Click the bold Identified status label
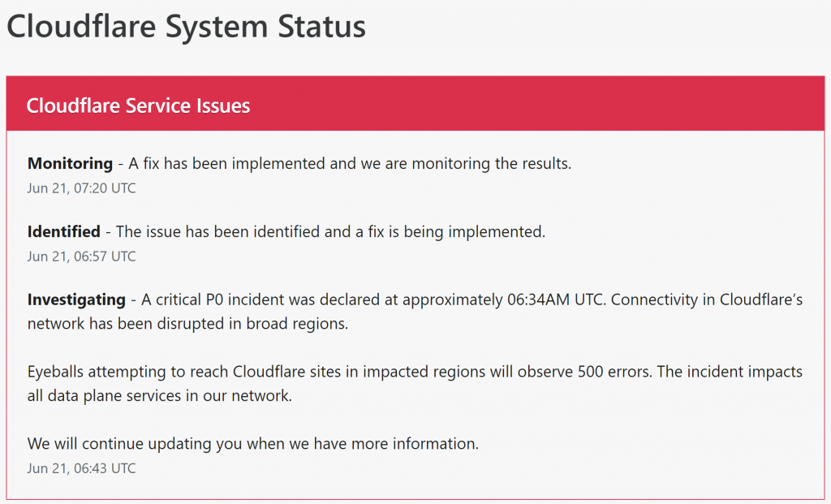The height and width of the screenshot is (504, 831). [63, 231]
